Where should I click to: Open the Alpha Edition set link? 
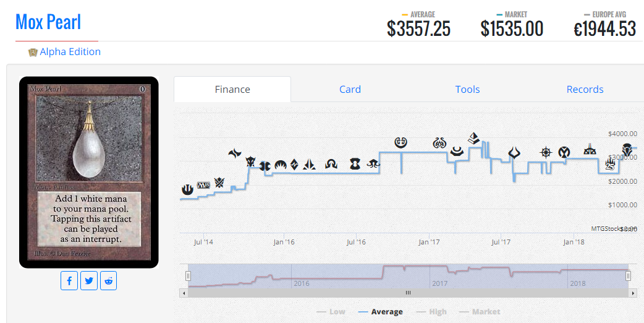click(x=70, y=52)
